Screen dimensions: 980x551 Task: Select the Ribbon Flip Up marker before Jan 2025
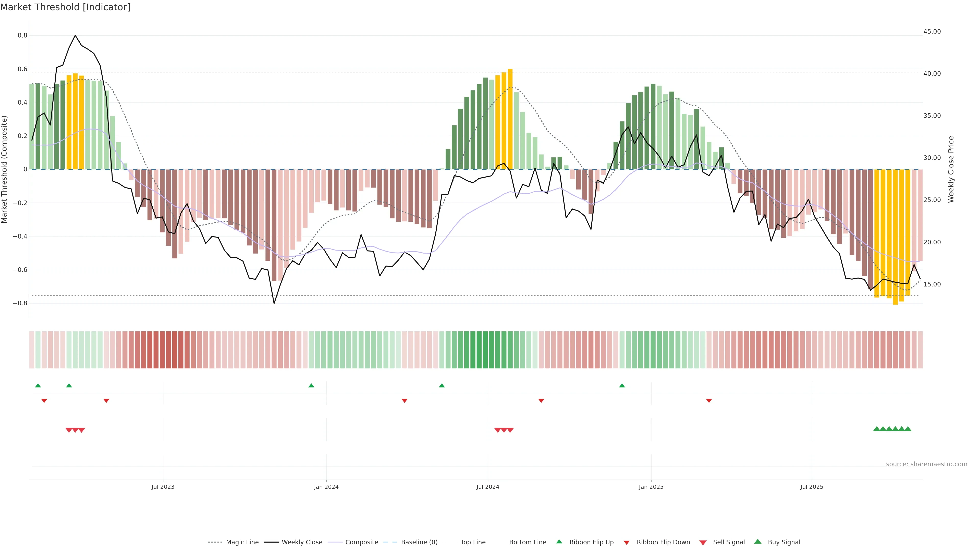click(622, 386)
